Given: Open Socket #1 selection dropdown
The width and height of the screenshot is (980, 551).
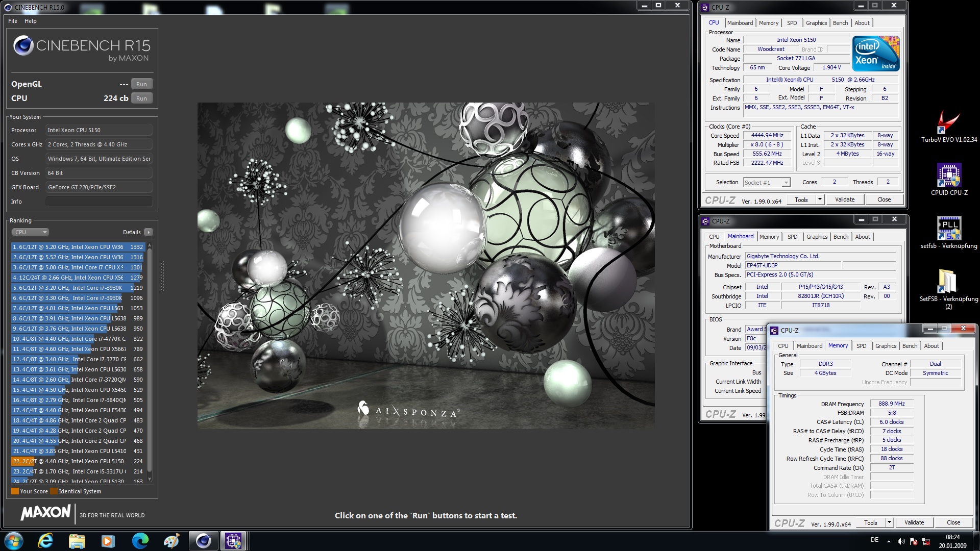Looking at the screenshot, I should [x=767, y=182].
